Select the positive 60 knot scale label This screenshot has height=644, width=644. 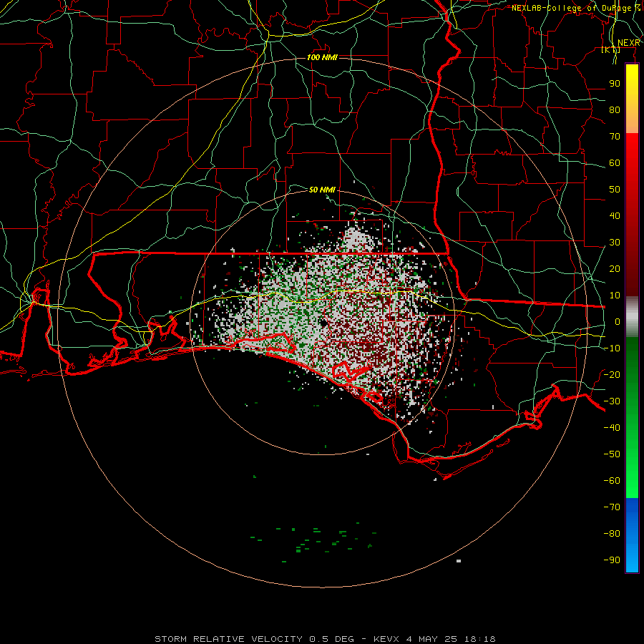click(x=615, y=163)
